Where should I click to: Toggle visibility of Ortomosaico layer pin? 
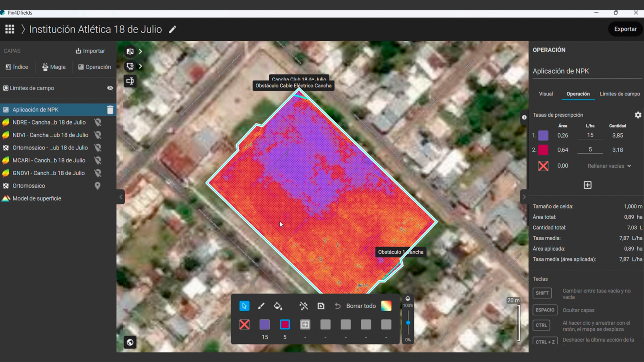coord(98,186)
